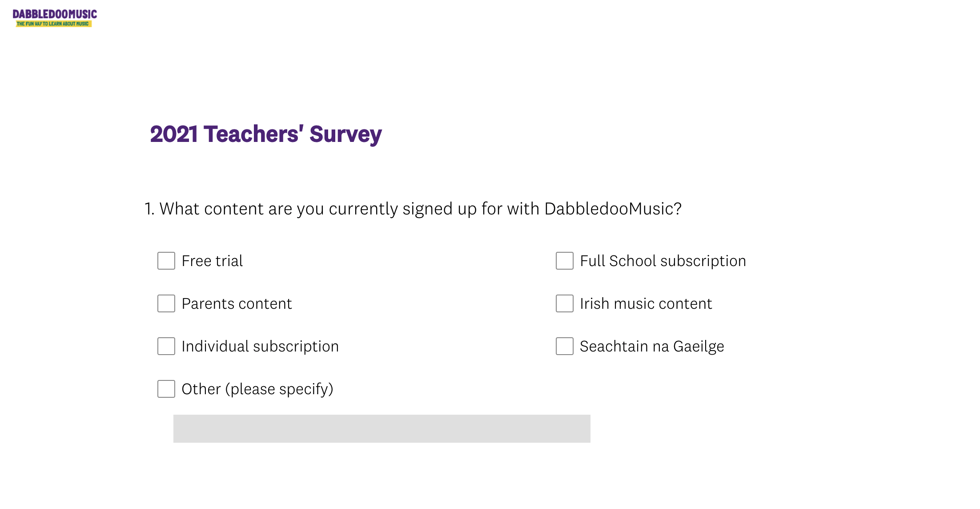980x509 pixels.
Task: Click the logo tagline about learning music
Action: [53, 24]
